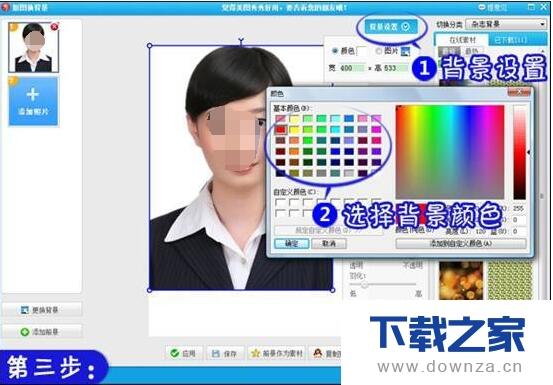Select the 颜色 color radio button
553x385 pixels.
click(x=335, y=51)
